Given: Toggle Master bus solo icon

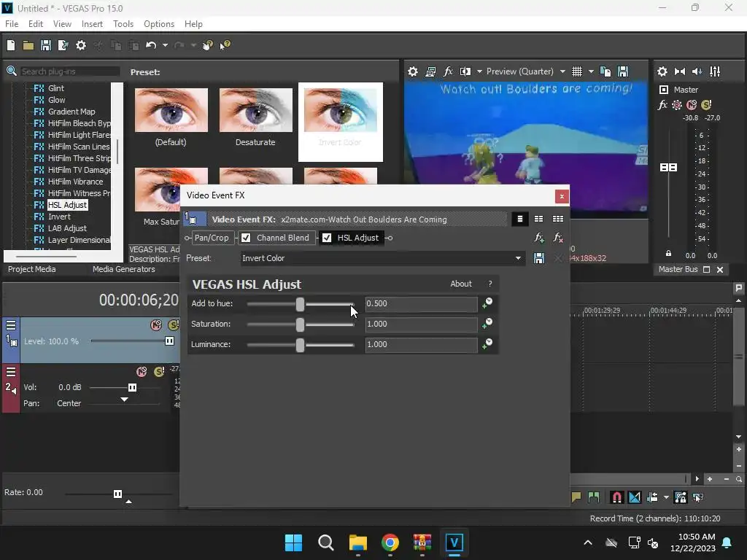Looking at the screenshot, I should [706, 105].
